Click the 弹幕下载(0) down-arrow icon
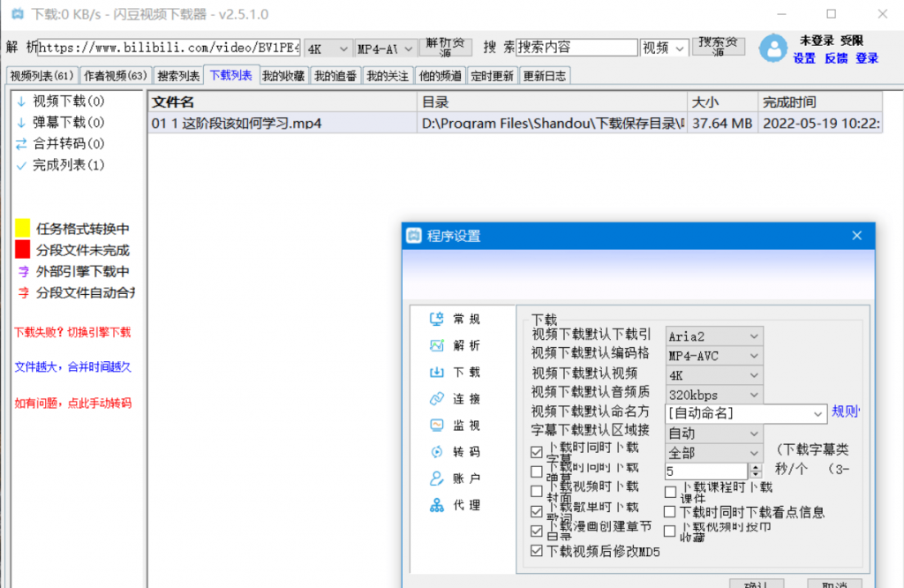 pyautogui.click(x=22, y=123)
